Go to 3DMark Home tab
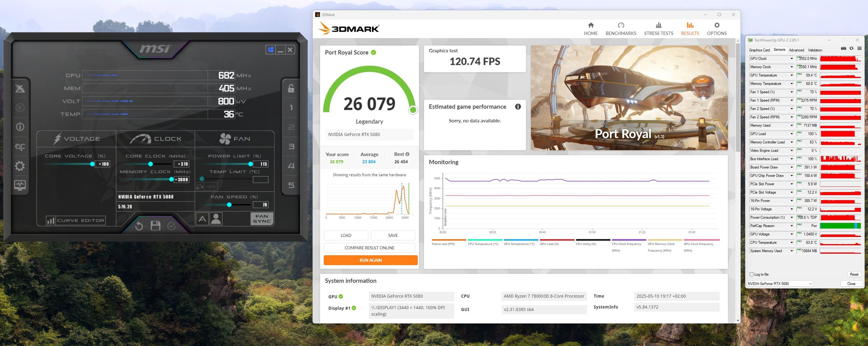Viewport: 868px width, 346px height. [x=591, y=29]
